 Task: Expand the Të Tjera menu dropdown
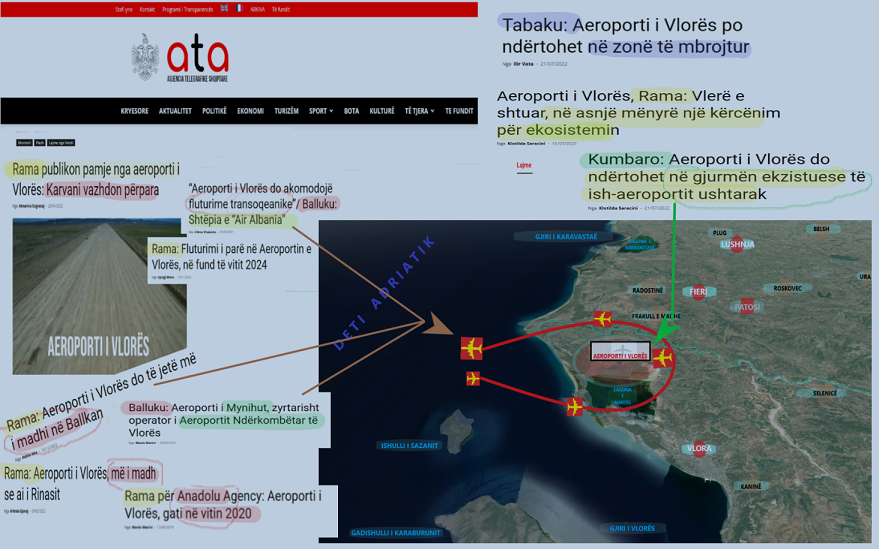click(x=419, y=111)
